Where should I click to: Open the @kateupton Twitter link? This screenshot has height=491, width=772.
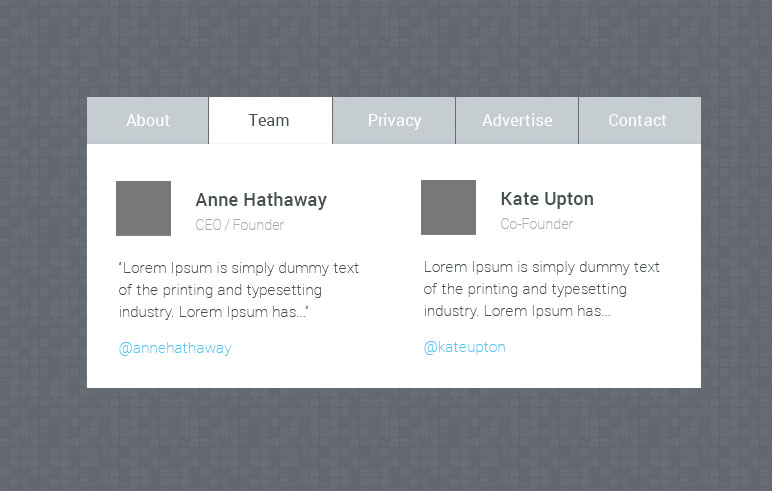(x=464, y=347)
